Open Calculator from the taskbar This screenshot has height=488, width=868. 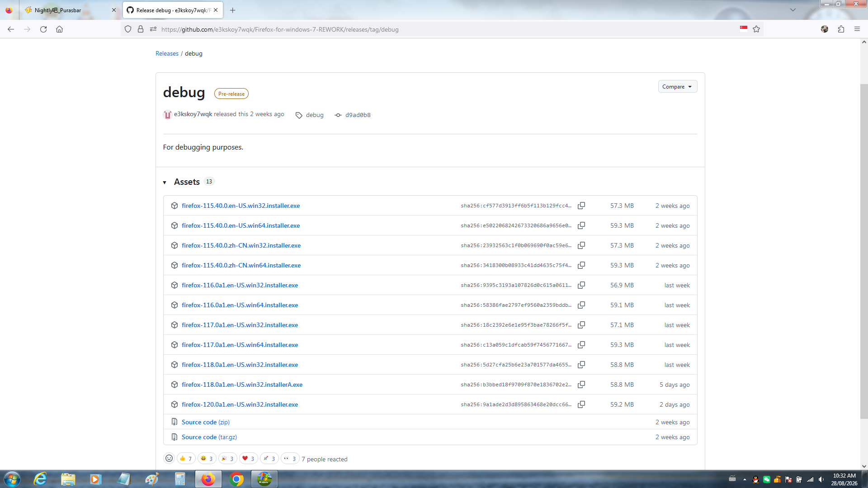[x=180, y=479]
